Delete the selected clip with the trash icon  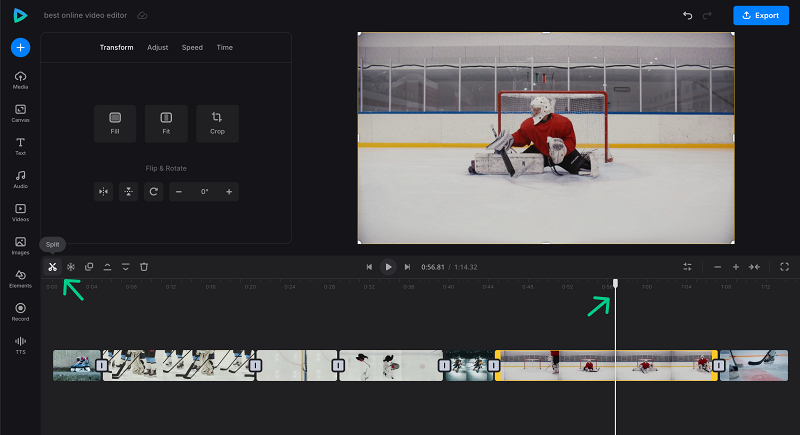pos(144,267)
